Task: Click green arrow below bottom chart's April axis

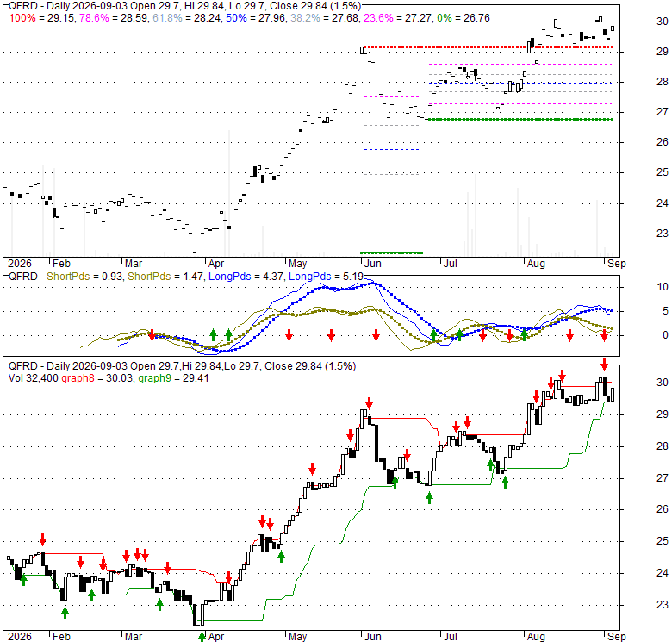Action: (202, 636)
